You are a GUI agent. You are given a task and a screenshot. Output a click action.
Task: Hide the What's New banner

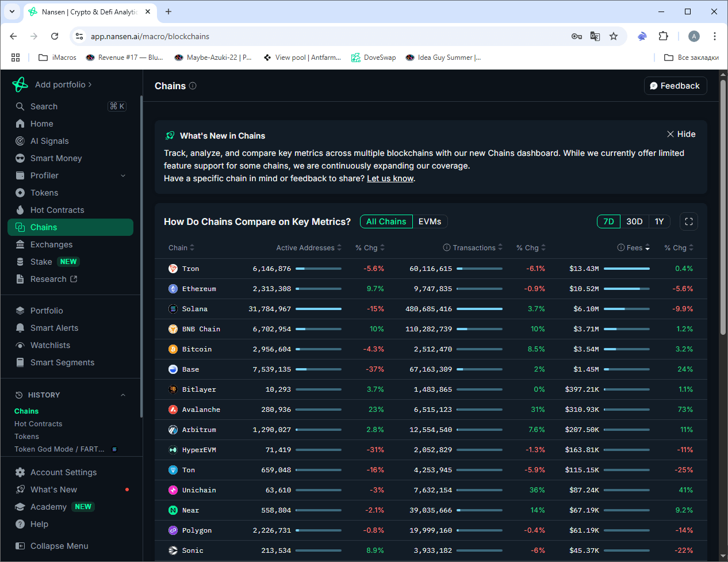[x=681, y=134]
